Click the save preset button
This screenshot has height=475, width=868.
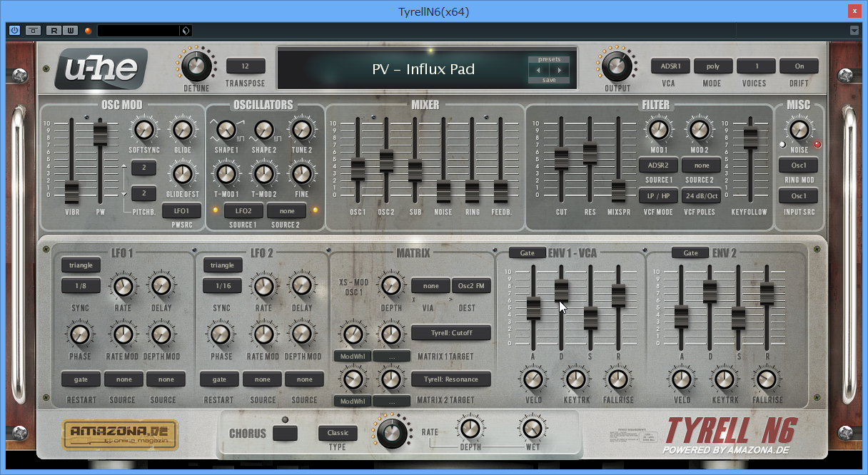pyautogui.click(x=550, y=81)
